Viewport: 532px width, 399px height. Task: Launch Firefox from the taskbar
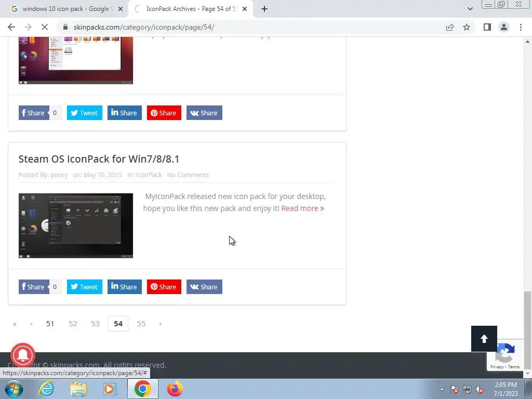pyautogui.click(x=175, y=389)
